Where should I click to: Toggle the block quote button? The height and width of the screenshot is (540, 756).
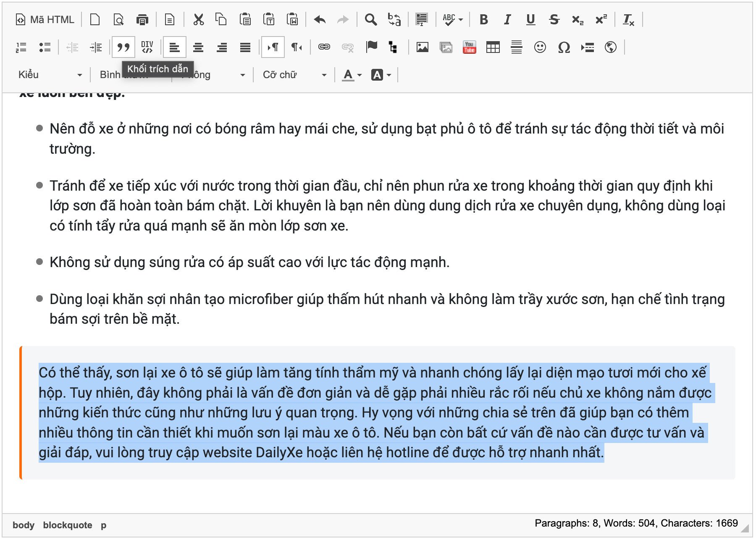point(123,47)
